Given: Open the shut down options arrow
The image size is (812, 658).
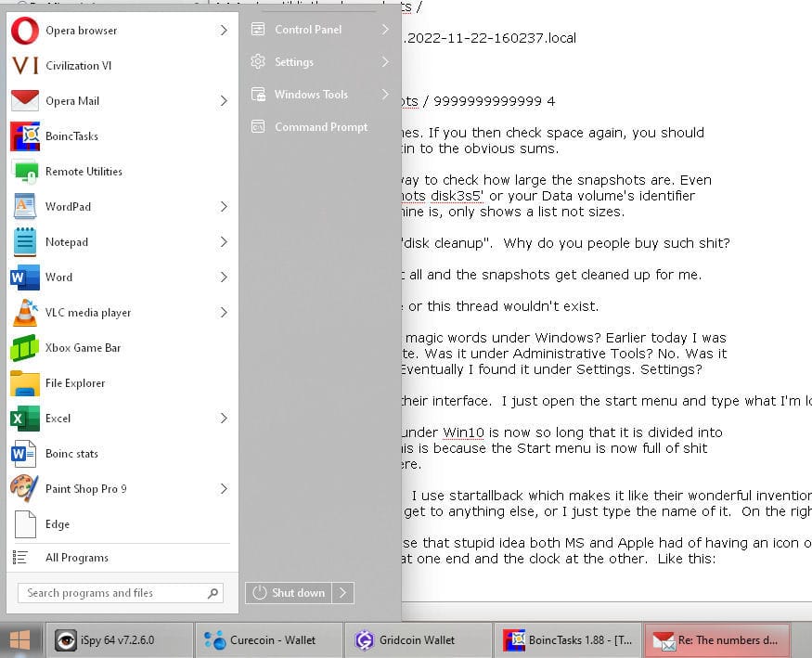Looking at the screenshot, I should click(x=342, y=593).
